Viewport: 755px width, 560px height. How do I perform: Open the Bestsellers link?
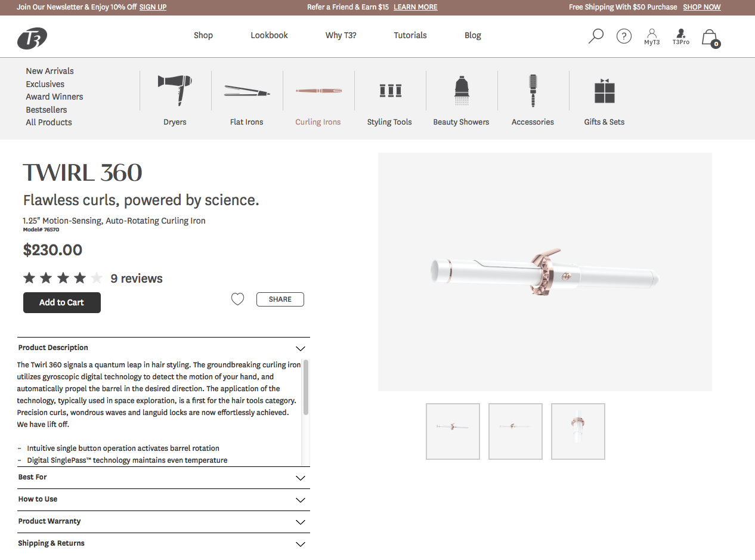47,110
